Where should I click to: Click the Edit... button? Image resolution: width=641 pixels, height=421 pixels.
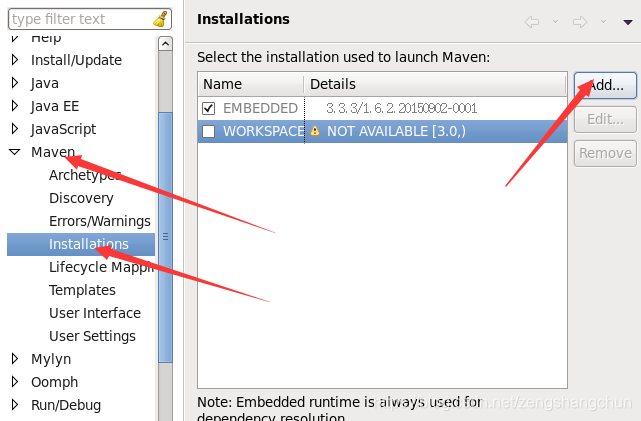point(605,119)
